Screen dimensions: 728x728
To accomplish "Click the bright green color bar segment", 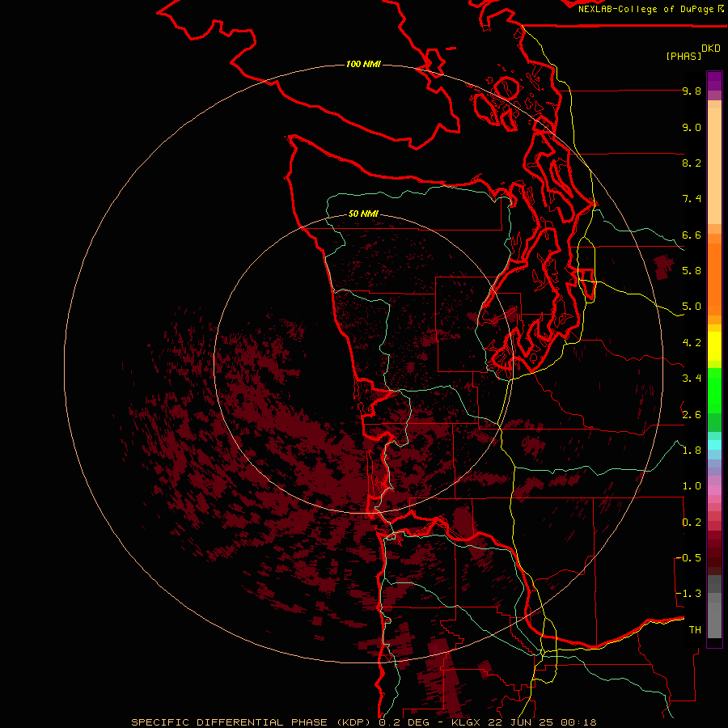I will [714, 391].
